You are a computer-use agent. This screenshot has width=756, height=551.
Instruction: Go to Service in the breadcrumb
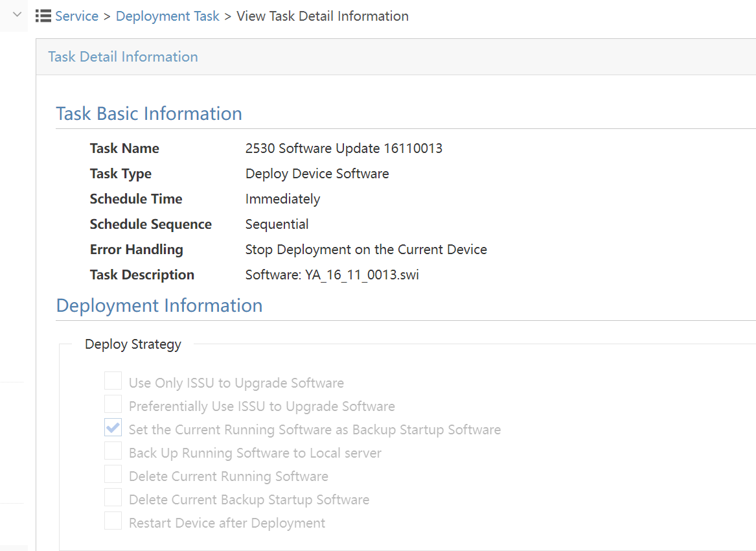click(x=76, y=16)
